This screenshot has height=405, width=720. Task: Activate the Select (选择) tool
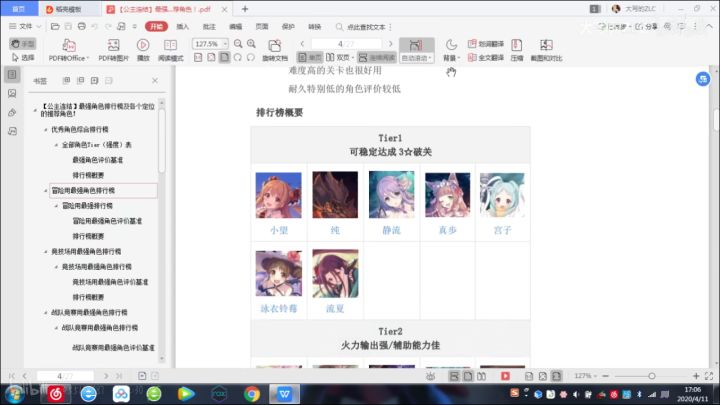pyautogui.click(x=22, y=57)
